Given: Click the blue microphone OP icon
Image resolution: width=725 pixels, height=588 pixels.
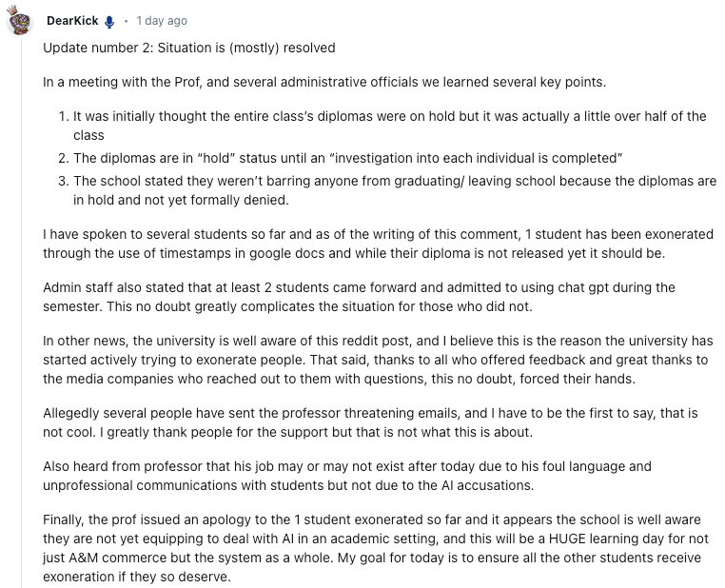Looking at the screenshot, I should click(109, 22).
